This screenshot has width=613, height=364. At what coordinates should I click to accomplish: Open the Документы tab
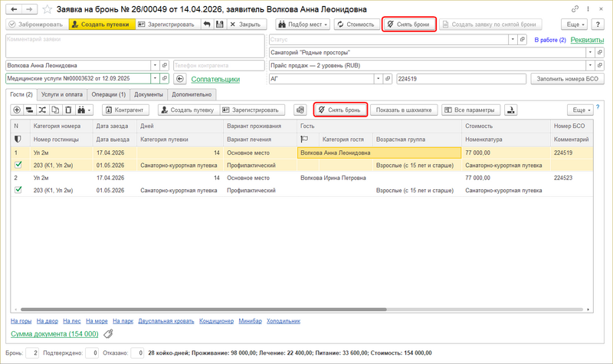click(148, 93)
